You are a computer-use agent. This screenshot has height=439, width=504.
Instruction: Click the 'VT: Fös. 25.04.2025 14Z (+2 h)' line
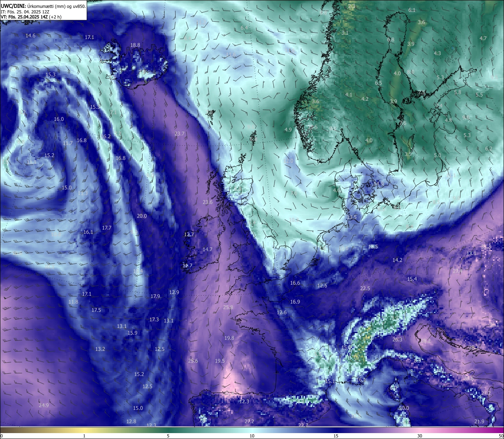click(x=31, y=17)
